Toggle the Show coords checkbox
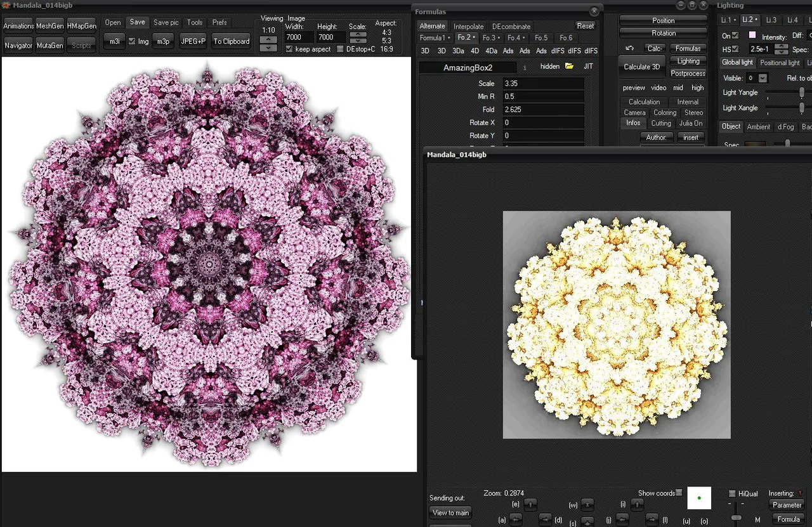The height and width of the screenshot is (527, 812). point(679,493)
